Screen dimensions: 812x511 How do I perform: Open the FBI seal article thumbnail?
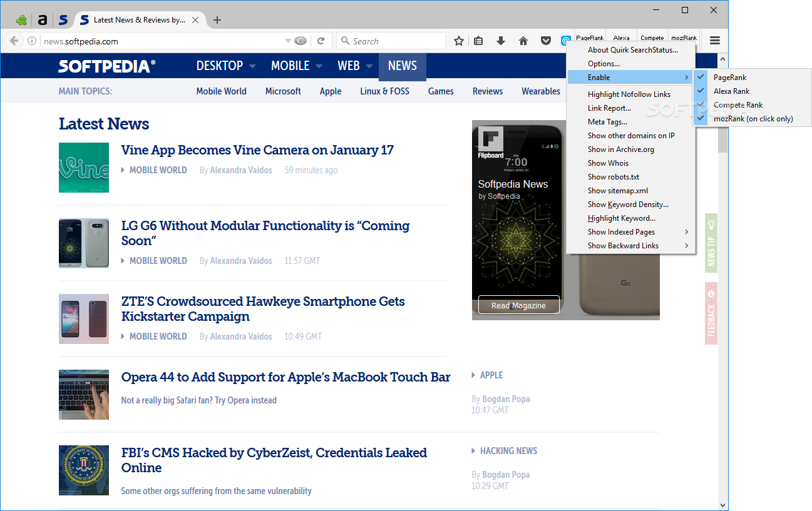point(84,470)
